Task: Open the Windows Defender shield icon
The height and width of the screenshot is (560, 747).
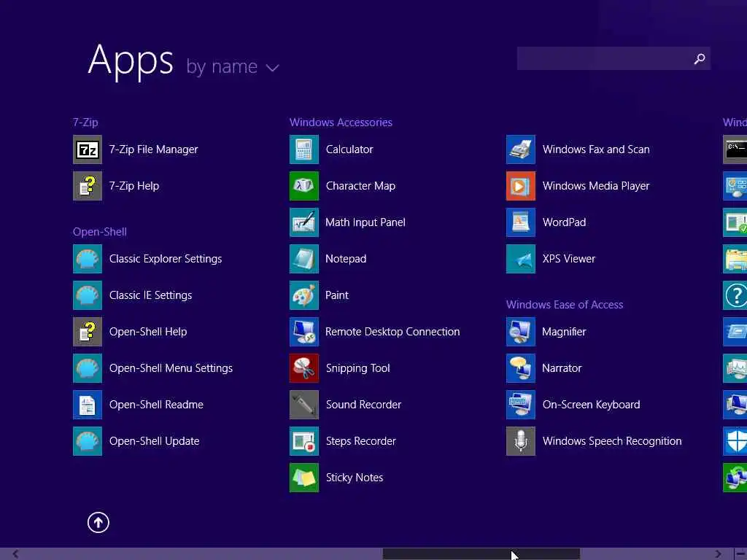Action: point(735,441)
